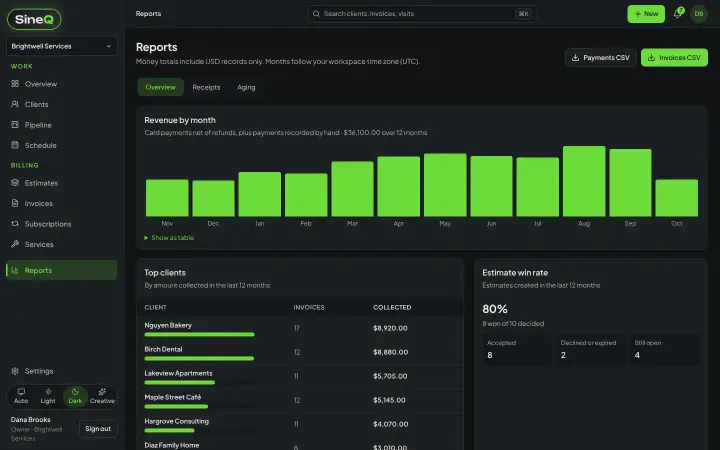Click the SineQ logo

pyautogui.click(x=34, y=19)
